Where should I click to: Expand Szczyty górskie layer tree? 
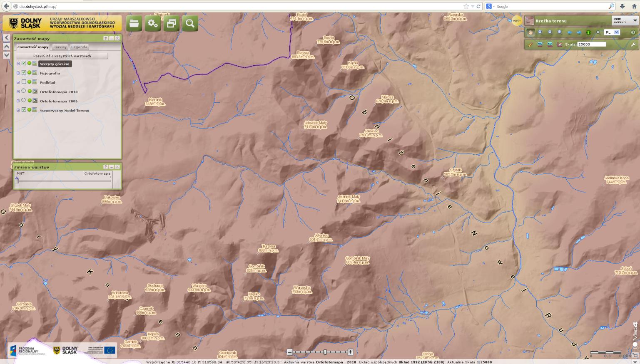18,64
